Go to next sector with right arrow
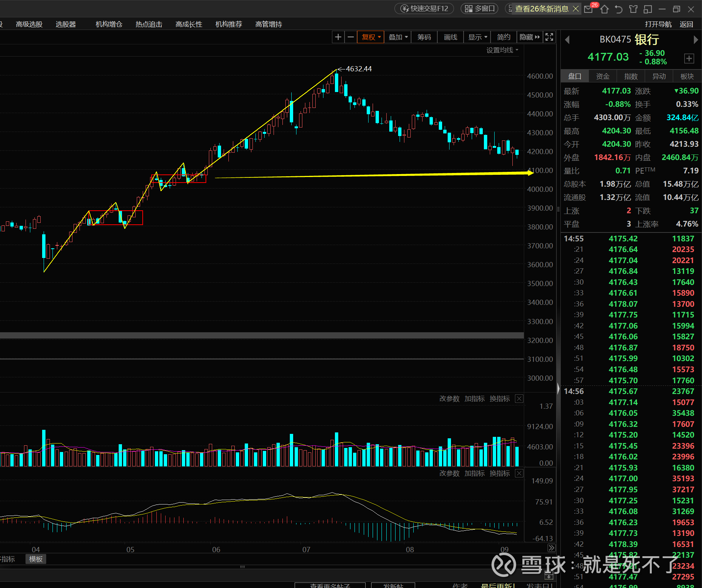The width and height of the screenshot is (702, 588). (696, 39)
